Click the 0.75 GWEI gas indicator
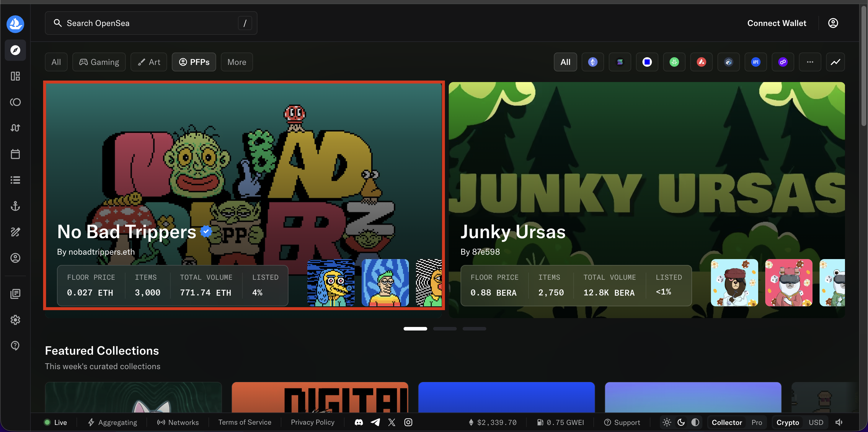The height and width of the screenshot is (432, 868). pyautogui.click(x=560, y=422)
